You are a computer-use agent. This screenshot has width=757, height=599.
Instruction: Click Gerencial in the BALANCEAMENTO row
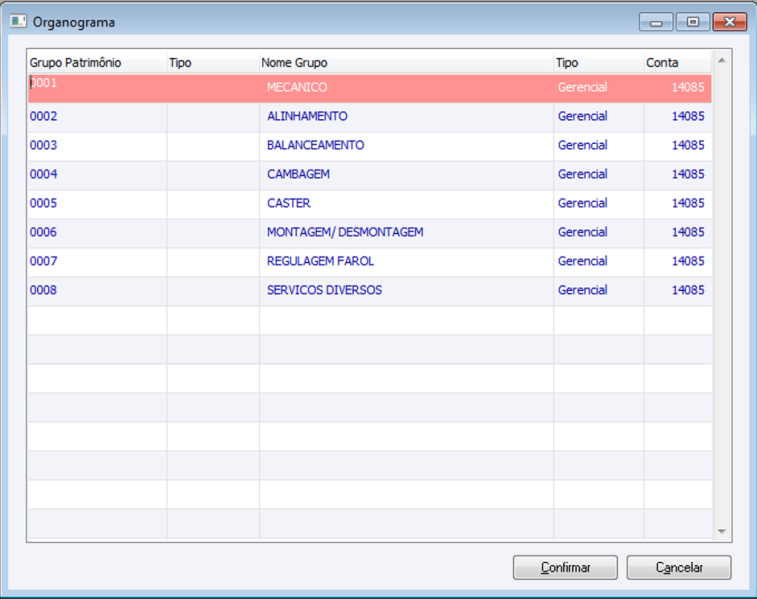pos(582,145)
